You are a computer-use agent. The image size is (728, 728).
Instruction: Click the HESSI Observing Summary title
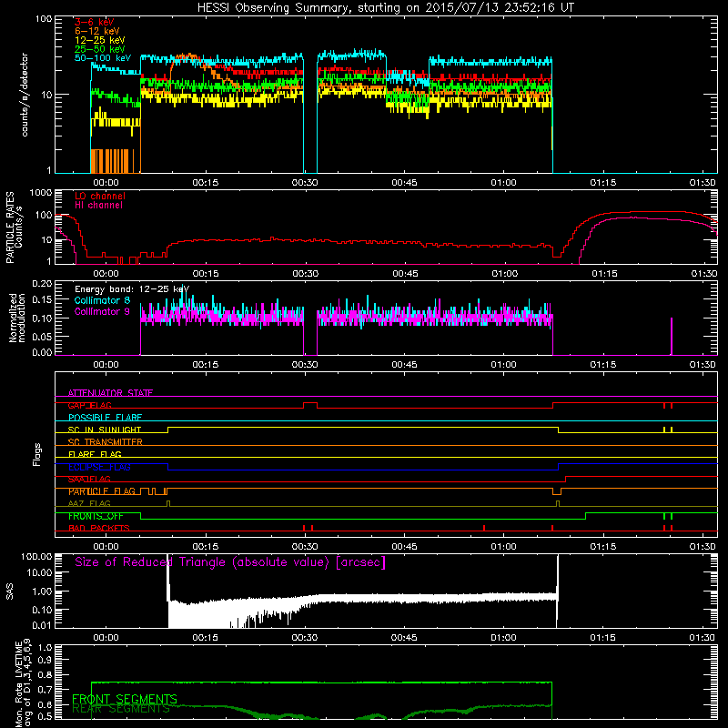(385, 8)
